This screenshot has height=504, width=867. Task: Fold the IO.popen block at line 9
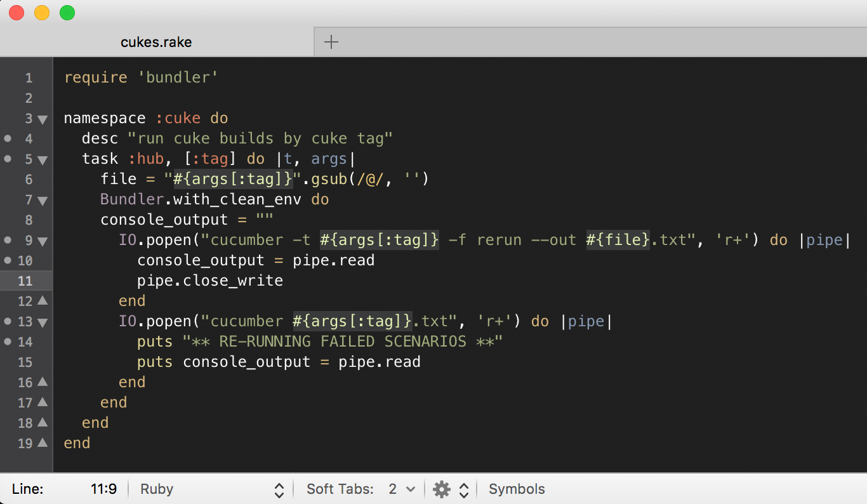43,241
